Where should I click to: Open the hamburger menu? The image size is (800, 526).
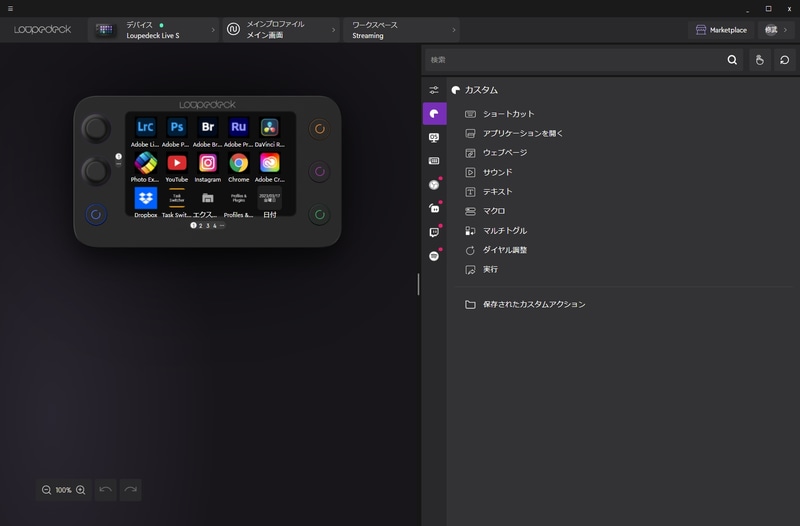[10, 9]
